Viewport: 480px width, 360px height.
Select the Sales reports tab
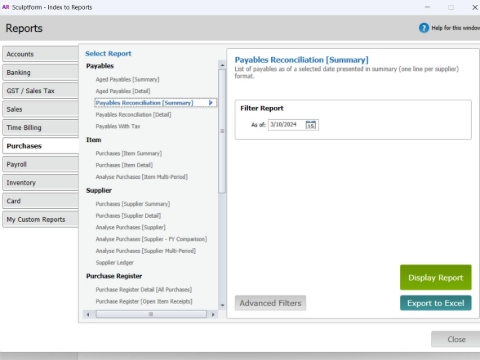[40, 109]
